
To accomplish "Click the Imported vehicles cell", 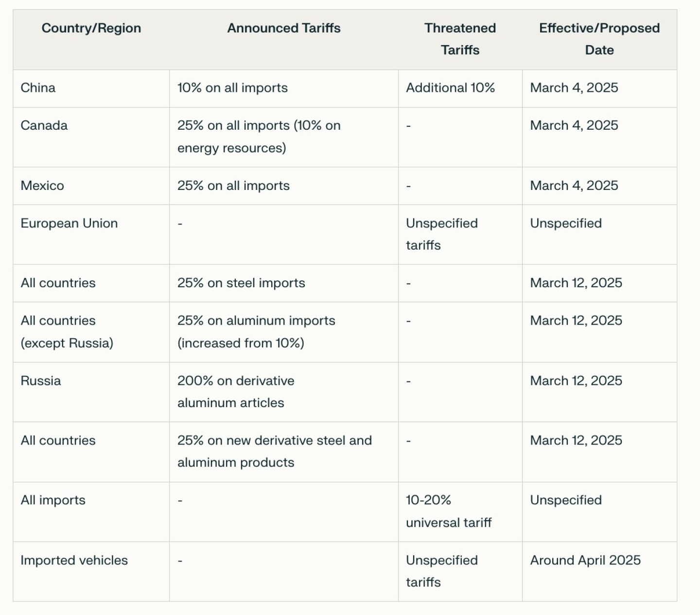I will click(x=74, y=560).
